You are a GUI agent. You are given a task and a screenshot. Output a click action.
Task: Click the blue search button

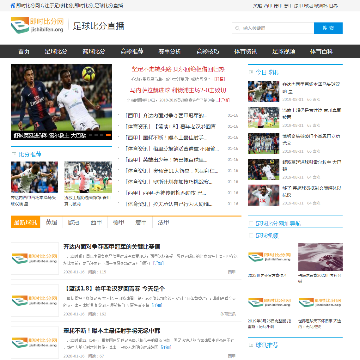coord(328,28)
